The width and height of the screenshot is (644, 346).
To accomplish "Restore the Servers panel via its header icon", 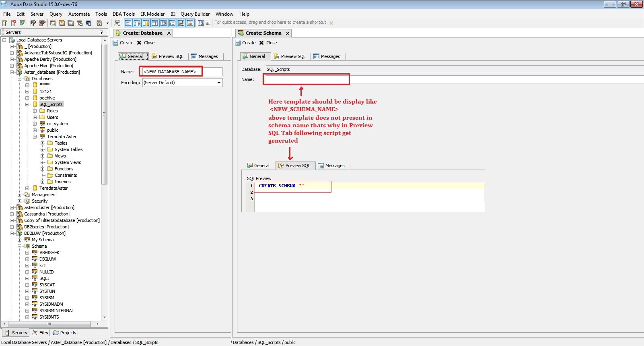I will pyautogui.click(x=101, y=32).
